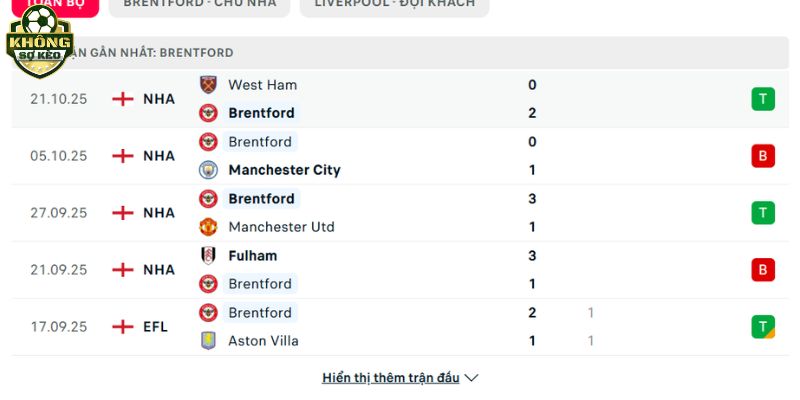Image resolution: width=800 pixels, height=400 pixels.
Task: Click red B badge for Fulham match
Action: pos(763,270)
